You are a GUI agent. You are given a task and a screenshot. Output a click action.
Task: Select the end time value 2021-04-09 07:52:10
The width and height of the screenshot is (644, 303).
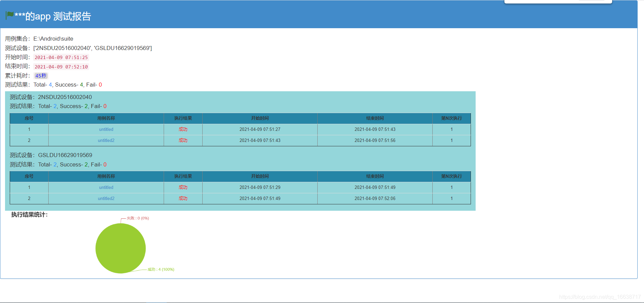point(61,67)
